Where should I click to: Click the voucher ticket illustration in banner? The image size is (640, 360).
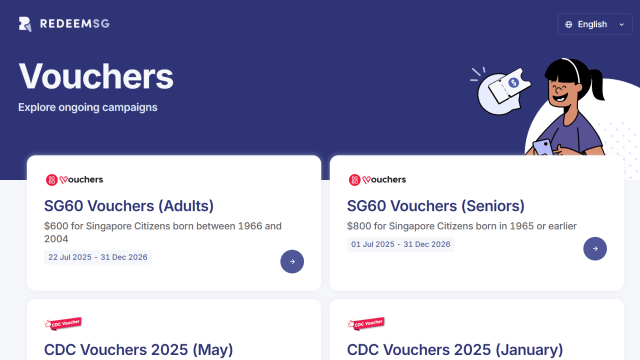(503, 91)
